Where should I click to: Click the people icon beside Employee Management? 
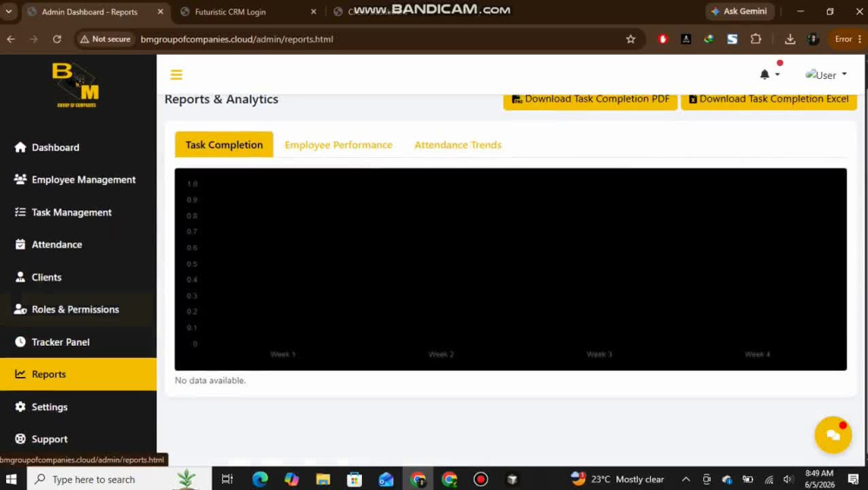[21, 179]
